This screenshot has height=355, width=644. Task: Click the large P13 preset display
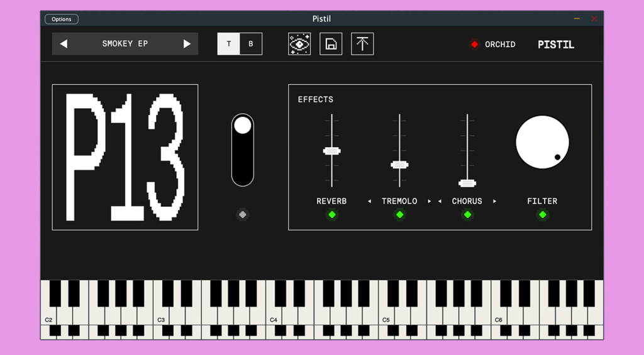pyautogui.click(x=125, y=157)
